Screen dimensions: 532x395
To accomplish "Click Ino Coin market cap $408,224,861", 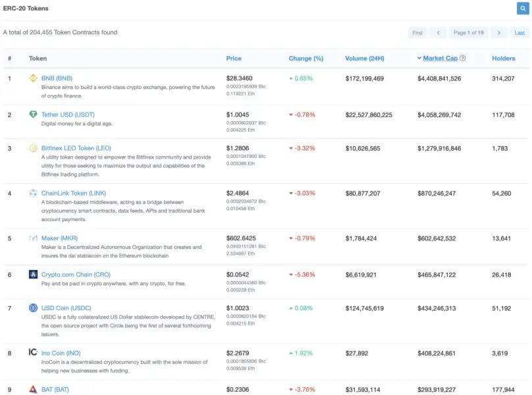I will click(437, 354).
